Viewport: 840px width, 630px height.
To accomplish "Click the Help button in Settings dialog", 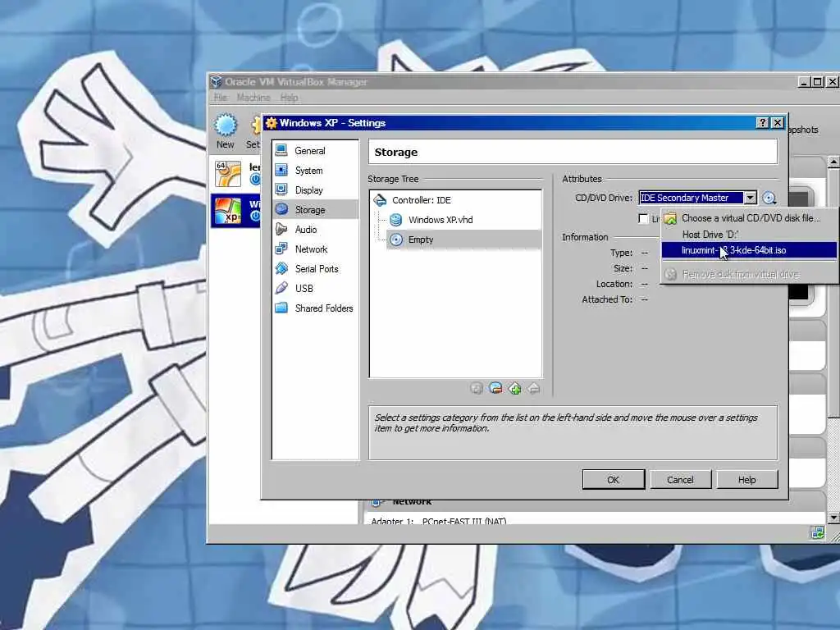I will (x=746, y=479).
